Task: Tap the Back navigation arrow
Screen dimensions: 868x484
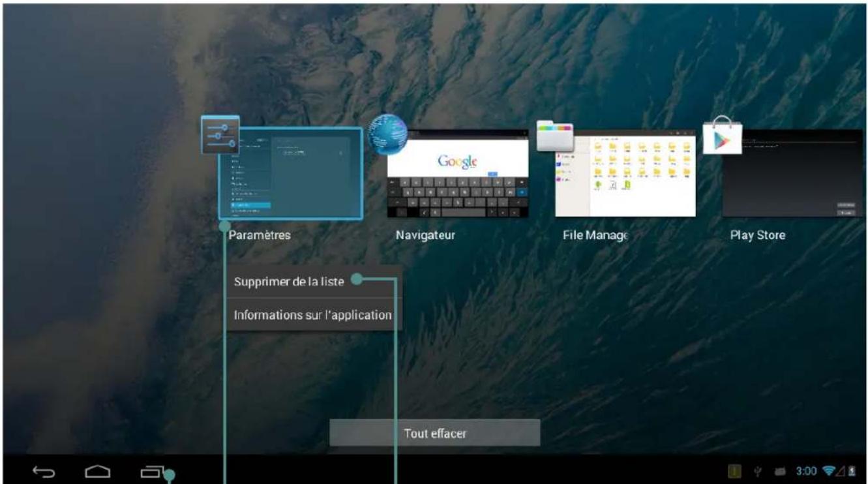Action: [44, 472]
